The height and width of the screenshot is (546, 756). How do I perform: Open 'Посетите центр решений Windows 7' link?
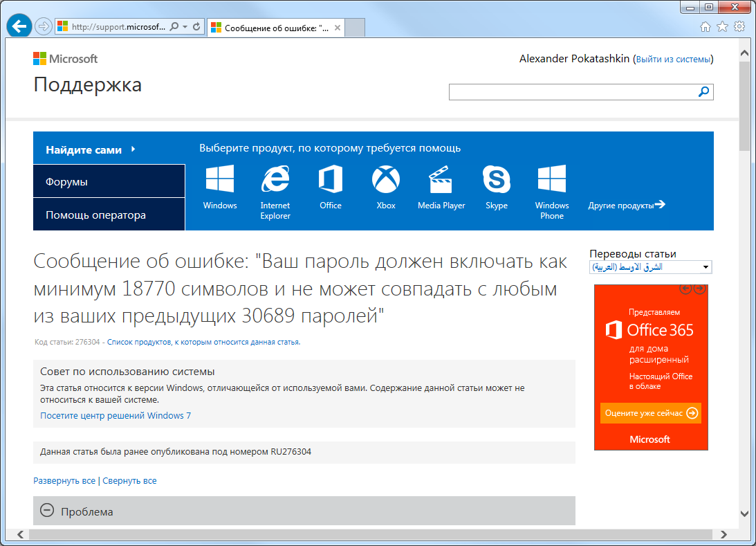tap(116, 415)
